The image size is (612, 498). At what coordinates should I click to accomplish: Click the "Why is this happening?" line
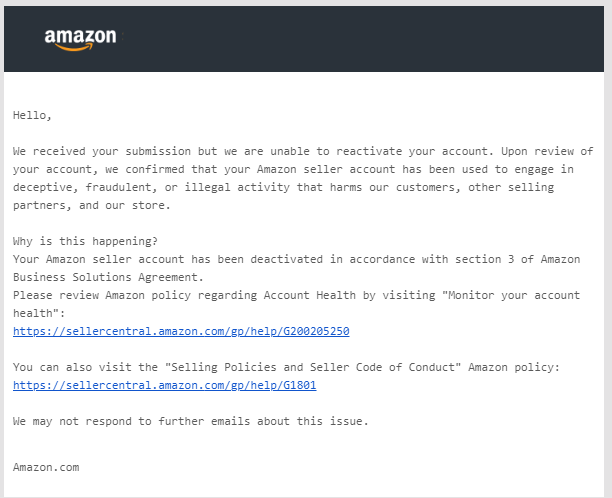(x=85, y=241)
